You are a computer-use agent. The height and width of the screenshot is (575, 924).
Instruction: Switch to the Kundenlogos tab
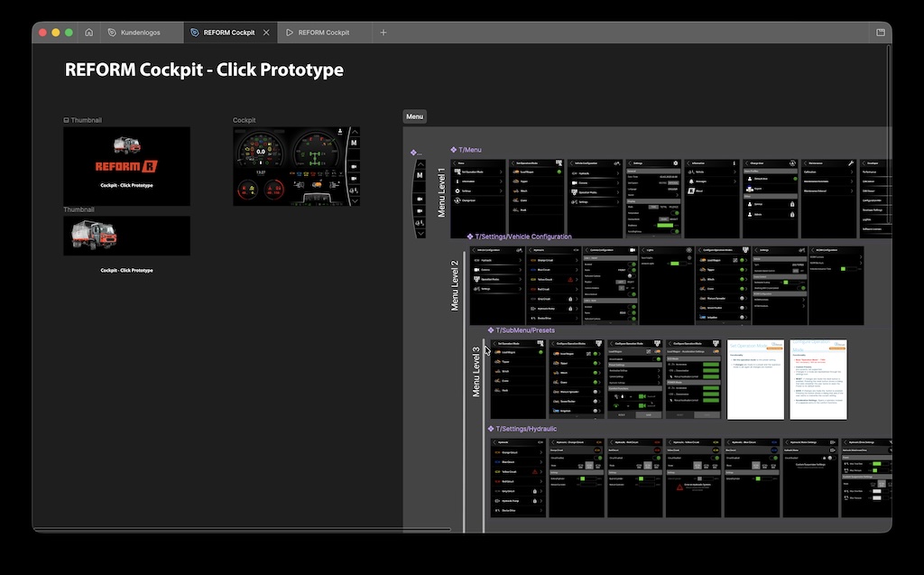click(x=140, y=32)
